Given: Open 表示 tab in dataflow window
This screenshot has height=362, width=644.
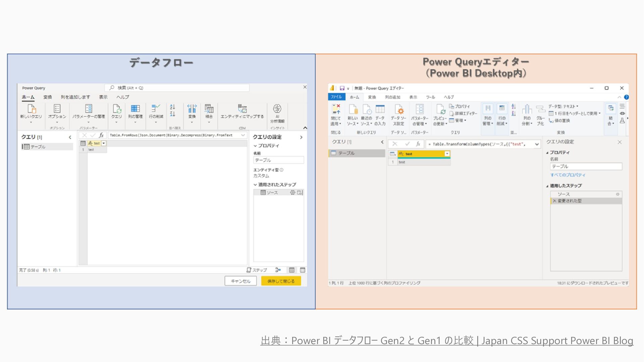Looking at the screenshot, I should (103, 97).
